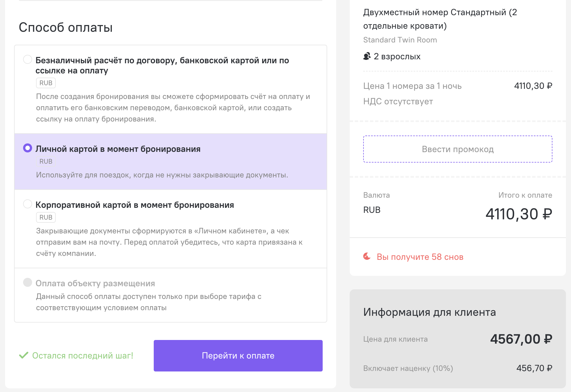Click RUB badge under corporate card option
Screen dimensions: 571x392
pos(46,217)
